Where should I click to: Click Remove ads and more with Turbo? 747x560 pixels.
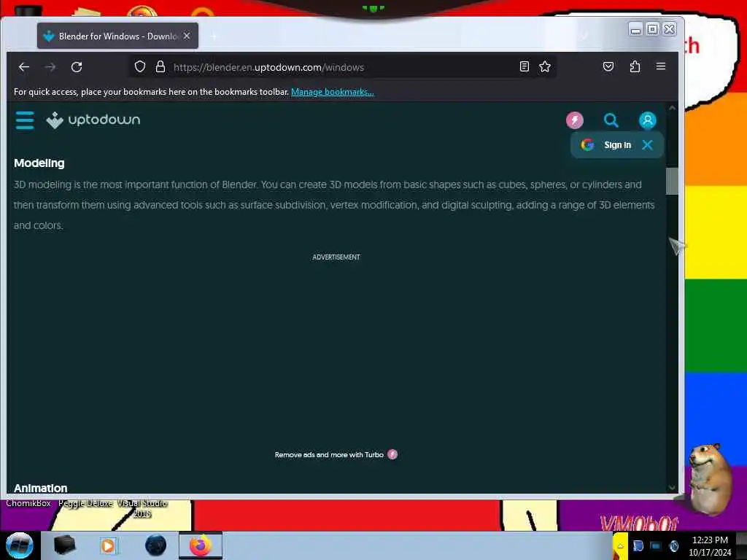coord(336,455)
